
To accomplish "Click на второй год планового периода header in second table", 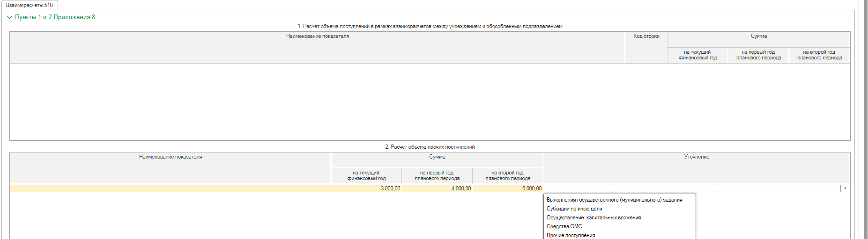I will (x=508, y=176).
